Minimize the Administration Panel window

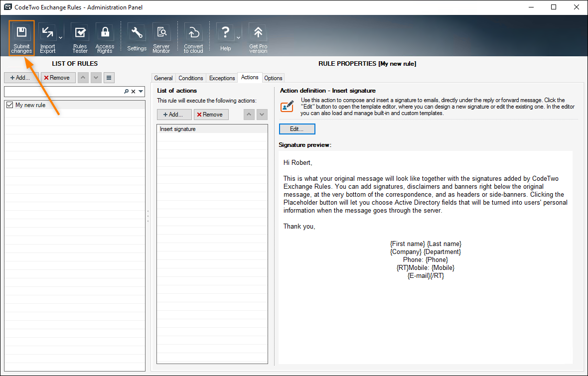pyautogui.click(x=531, y=7)
